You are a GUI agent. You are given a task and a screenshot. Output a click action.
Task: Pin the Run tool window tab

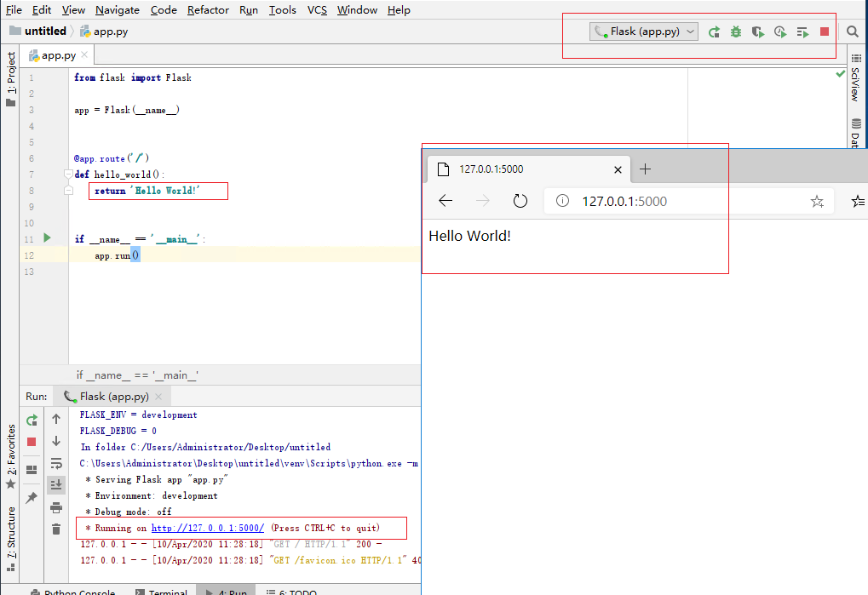[32, 496]
